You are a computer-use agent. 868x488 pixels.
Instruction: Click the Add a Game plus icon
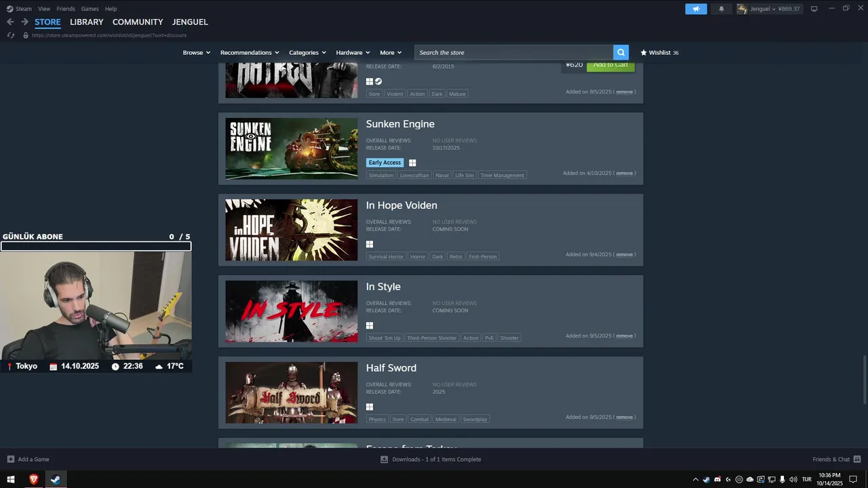pyautogui.click(x=10, y=459)
